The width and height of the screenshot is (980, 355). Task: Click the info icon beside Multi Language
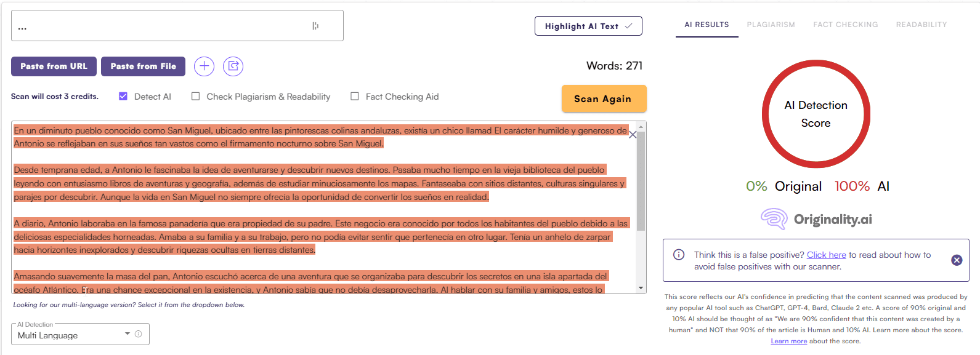click(139, 334)
